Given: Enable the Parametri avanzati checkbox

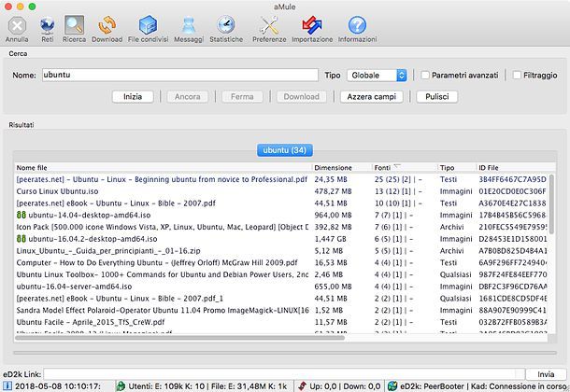Looking at the screenshot, I should tap(426, 75).
